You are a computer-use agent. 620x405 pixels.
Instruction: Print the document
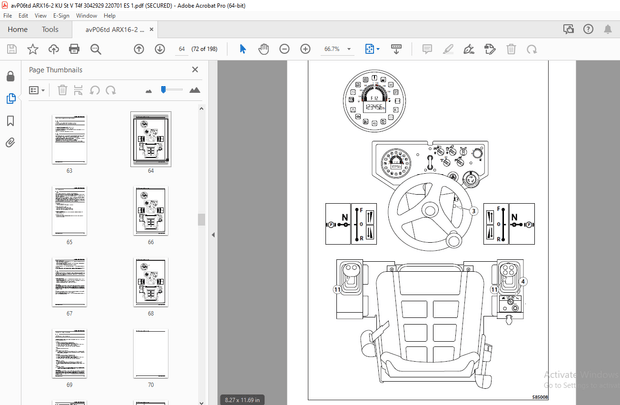pyautogui.click(x=74, y=49)
